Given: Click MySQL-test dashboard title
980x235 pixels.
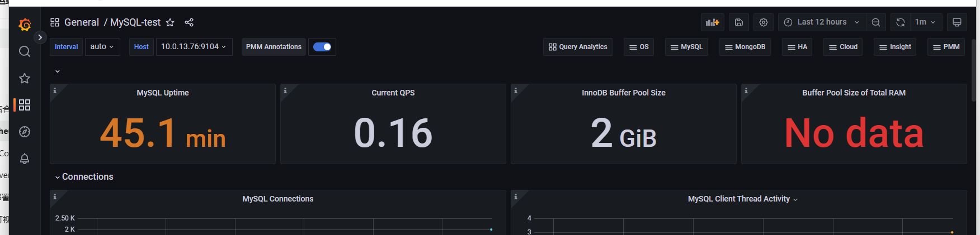Looking at the screenshot, I should point(135,22).
